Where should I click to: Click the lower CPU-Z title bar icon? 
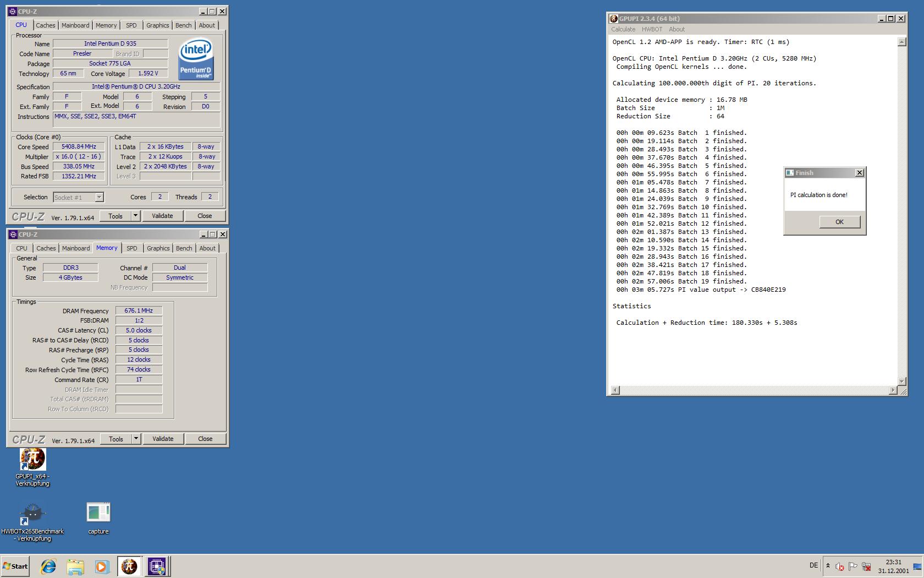tap(13, 235)
